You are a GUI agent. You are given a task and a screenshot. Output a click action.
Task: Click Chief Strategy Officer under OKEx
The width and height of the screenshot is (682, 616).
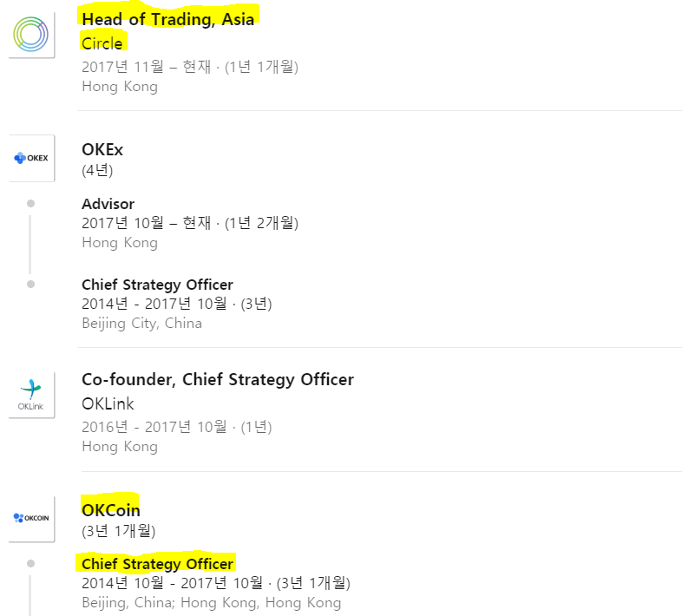[157, 285]
